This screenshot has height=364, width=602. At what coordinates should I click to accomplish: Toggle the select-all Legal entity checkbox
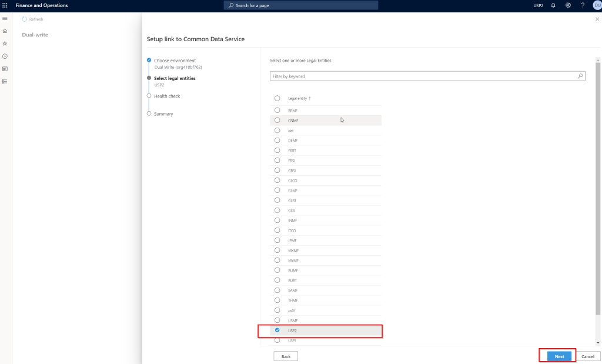[x=277, y=98]
